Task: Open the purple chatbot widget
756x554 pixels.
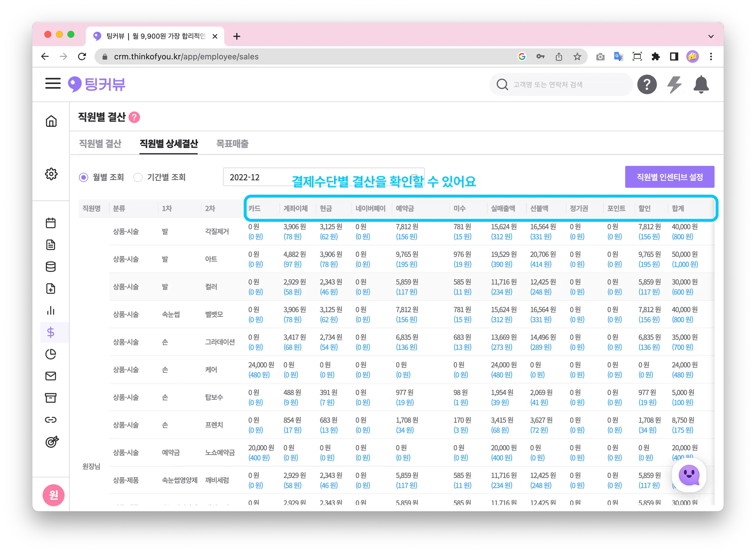Action: pyautogui.click(x=688, y=475)
